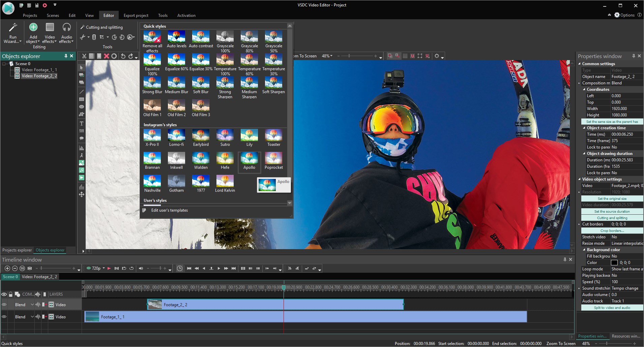Select the Ellipse shape tool

click(81, 107)
